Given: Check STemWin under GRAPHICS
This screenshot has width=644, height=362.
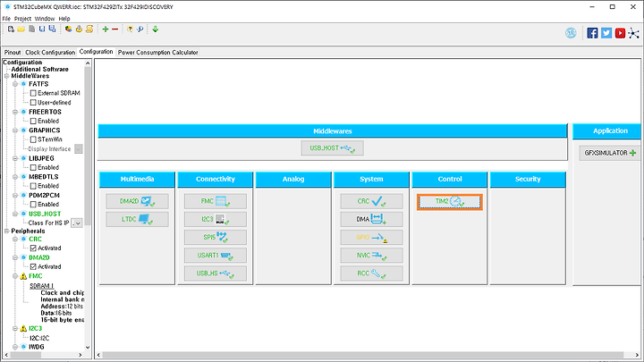Looking at the screenshot, I should click(x=33, y=139).
